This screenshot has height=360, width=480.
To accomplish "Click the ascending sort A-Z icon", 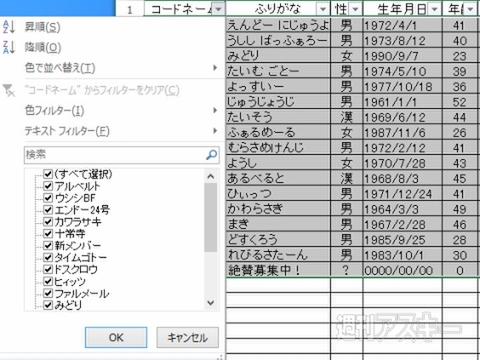I will point(9,27).
